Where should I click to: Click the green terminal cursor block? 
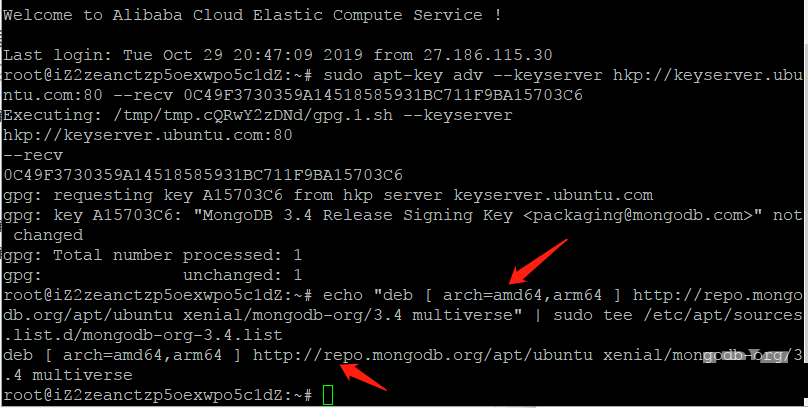coord(328,395)
